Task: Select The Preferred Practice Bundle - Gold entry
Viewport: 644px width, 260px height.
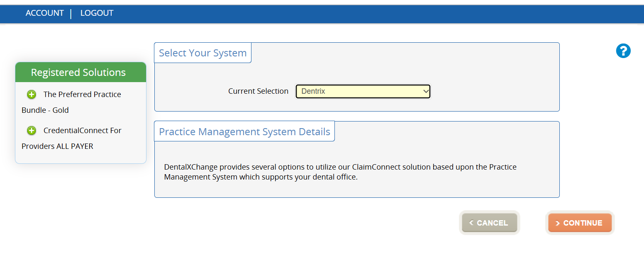Action: [82, 95]
